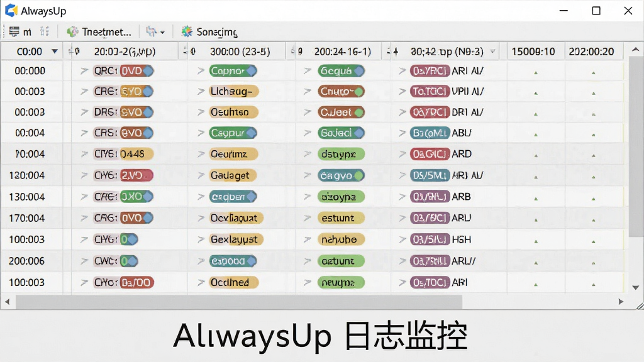Screen dimensions: 644x362
Task: Toggle the green dot on cagvo tag
Action: 359,176
